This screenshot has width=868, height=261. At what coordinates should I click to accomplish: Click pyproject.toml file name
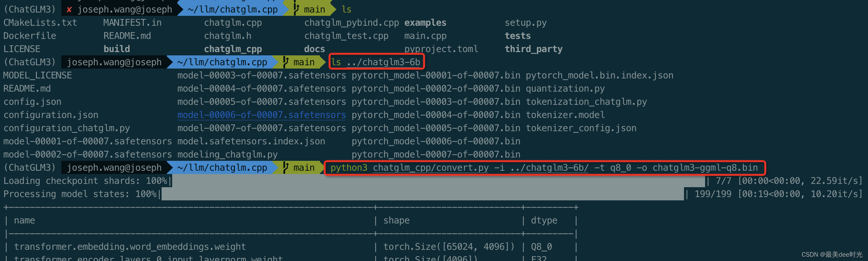[441, 49]
